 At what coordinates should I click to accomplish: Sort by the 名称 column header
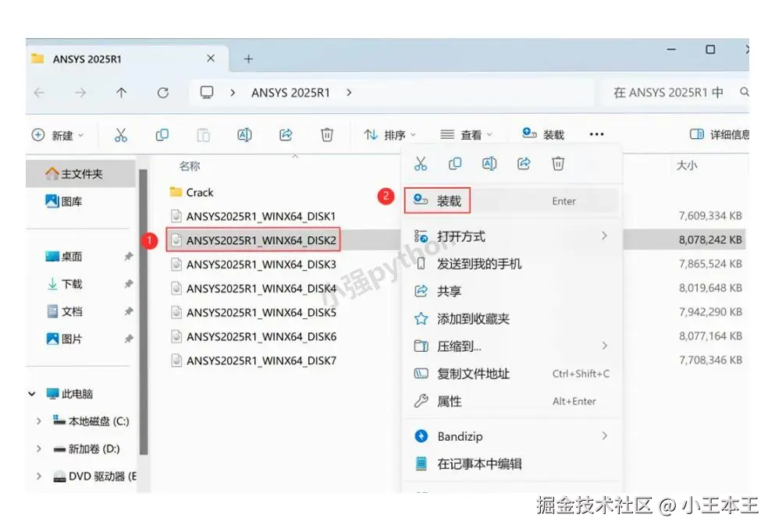pos(190,166)
